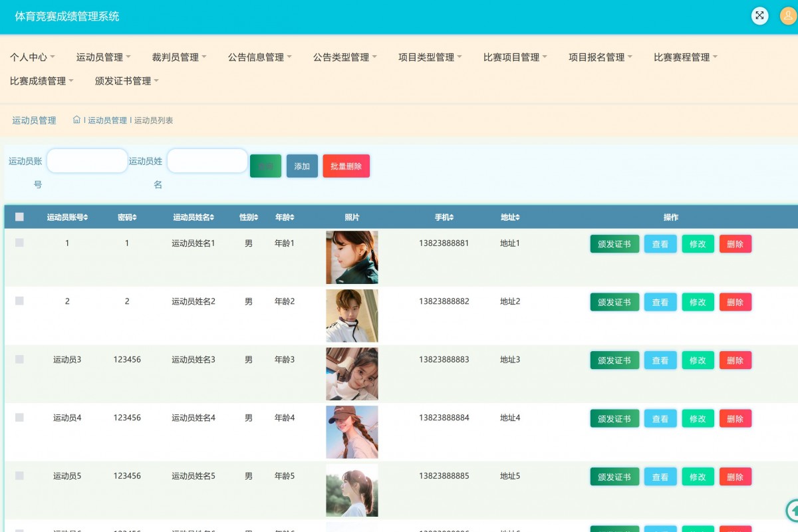798x532 pixels.
Task: Open the 裁判员管理 dropdown
Action: 180,57
